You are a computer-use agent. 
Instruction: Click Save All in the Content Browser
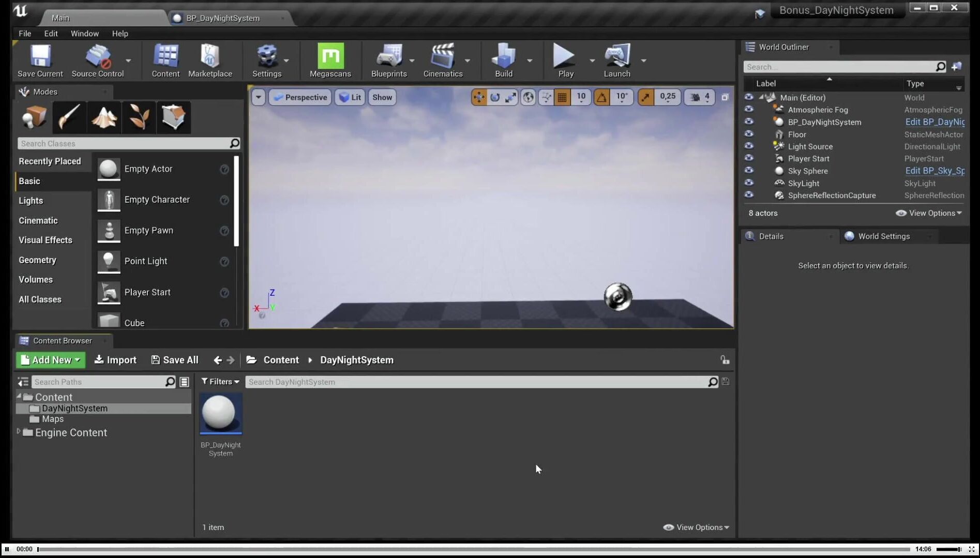click(175, 360)
